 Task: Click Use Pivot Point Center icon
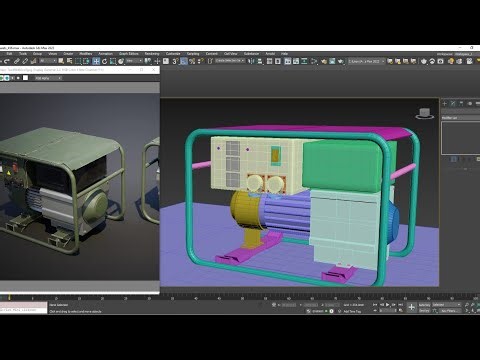[148, 61]
